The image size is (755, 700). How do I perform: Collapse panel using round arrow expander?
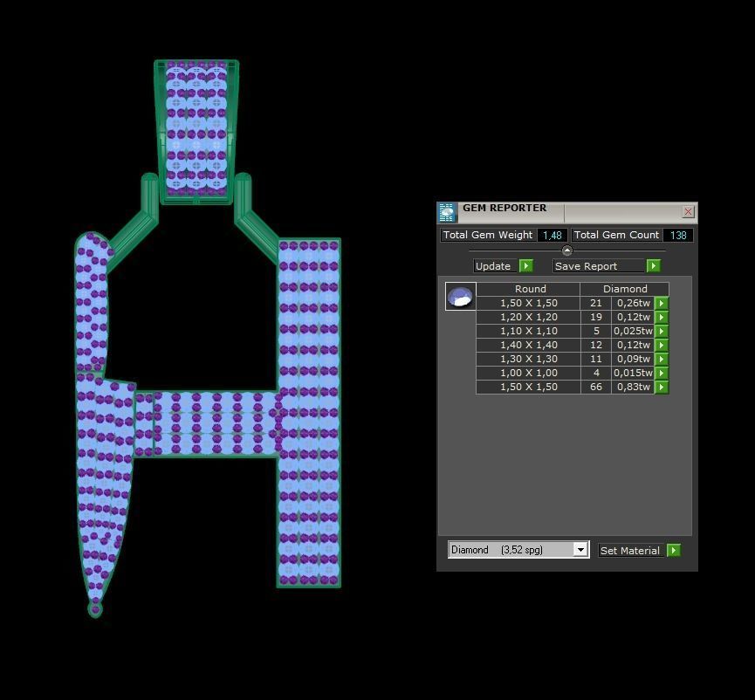(x=566, y=250)
